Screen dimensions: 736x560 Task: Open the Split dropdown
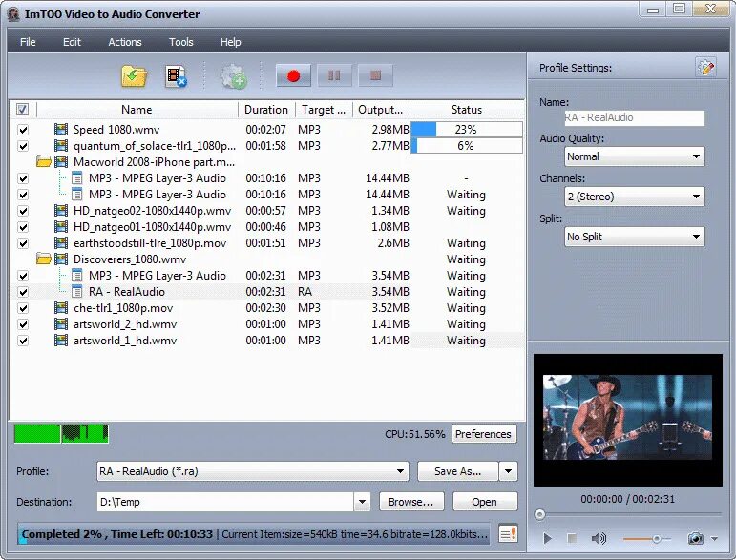[x=634, y=237]
